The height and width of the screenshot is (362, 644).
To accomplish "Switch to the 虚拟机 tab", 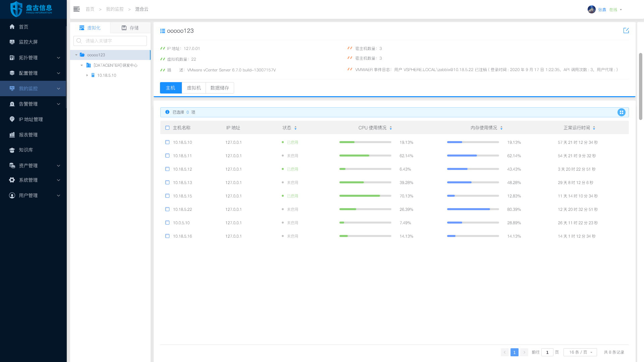I will point(194,88).
